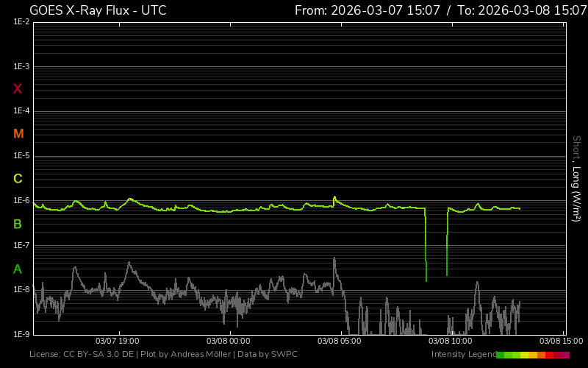This screenshot has width=588, height=368.
Task: Click the 1E-4 y-axis tick label
Action: [x=21, y=111]
